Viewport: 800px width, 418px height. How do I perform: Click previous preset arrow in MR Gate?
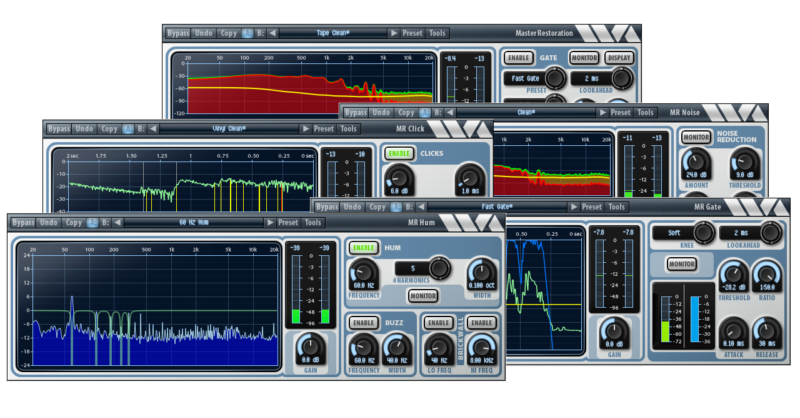[421, 207]
